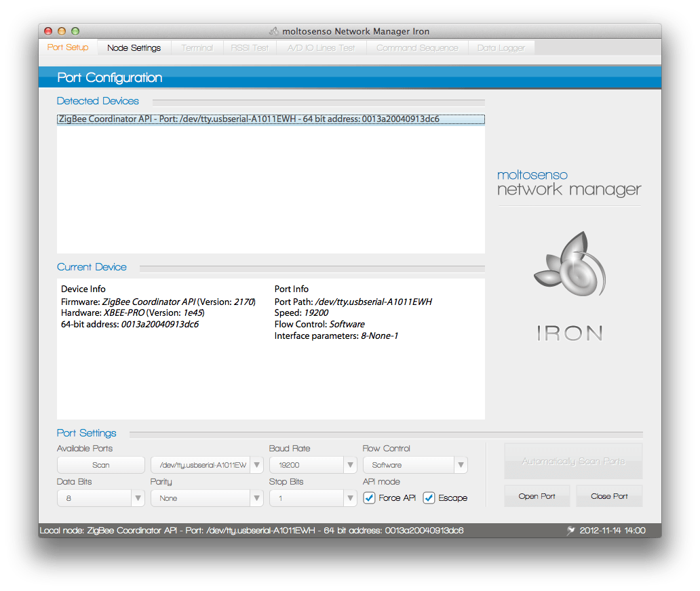Switch to the Terminal tab
The height and width of the screenshot is (591, 700).
(197, 47)
